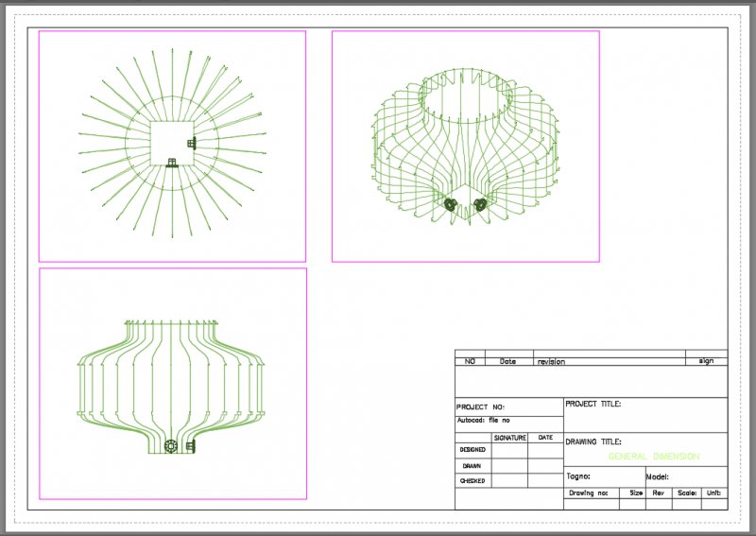
Task: Click the "Scale:" cell label
Action: click(x=687, y=493)
